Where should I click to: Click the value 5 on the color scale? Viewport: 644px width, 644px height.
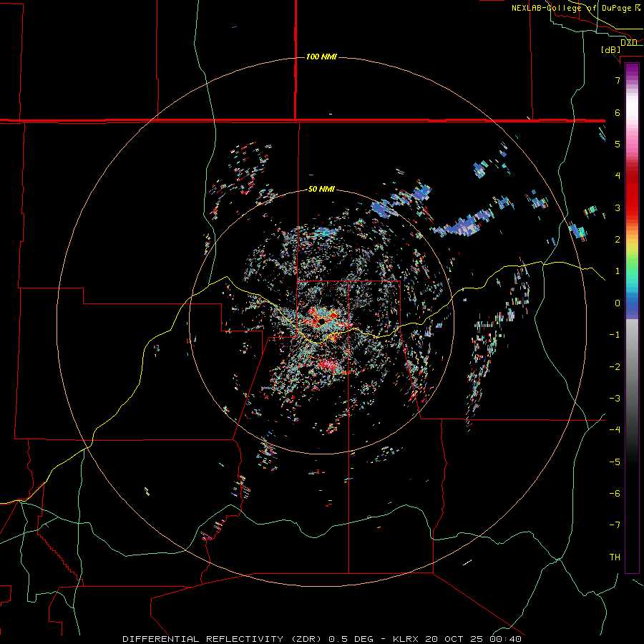pos(618,144)
